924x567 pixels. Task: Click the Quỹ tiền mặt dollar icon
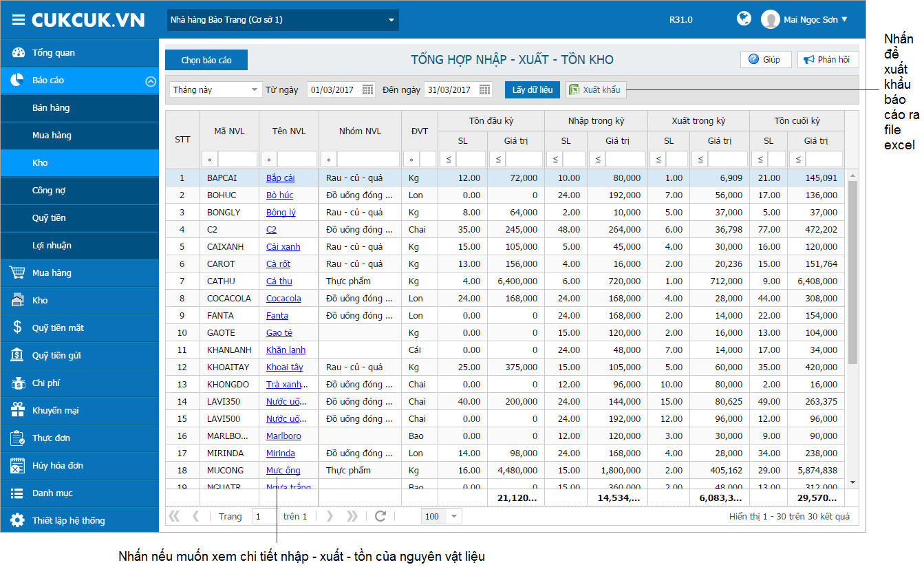pos(17,328)
